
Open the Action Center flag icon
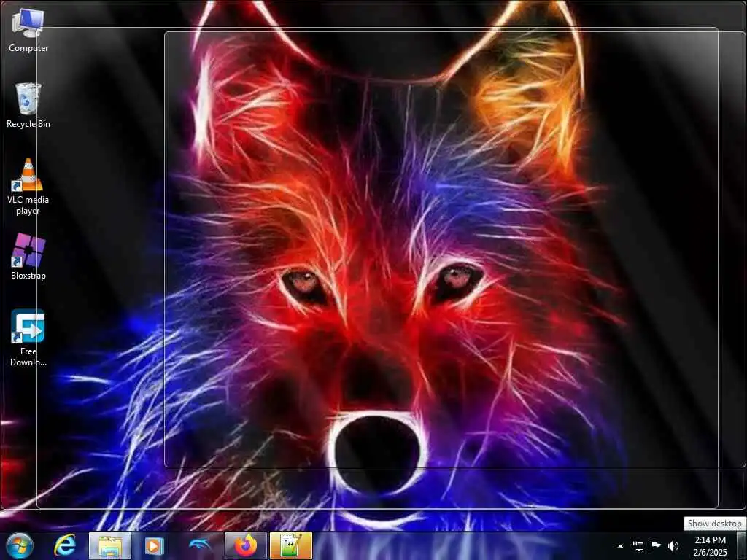click(656, 546)
